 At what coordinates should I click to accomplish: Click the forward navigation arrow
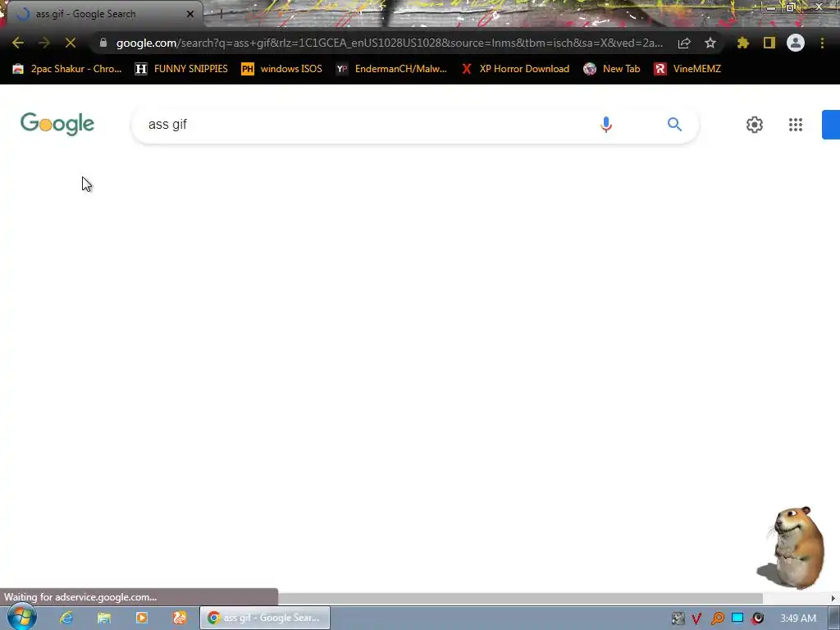pyautogui.click(x=44, y=43)
